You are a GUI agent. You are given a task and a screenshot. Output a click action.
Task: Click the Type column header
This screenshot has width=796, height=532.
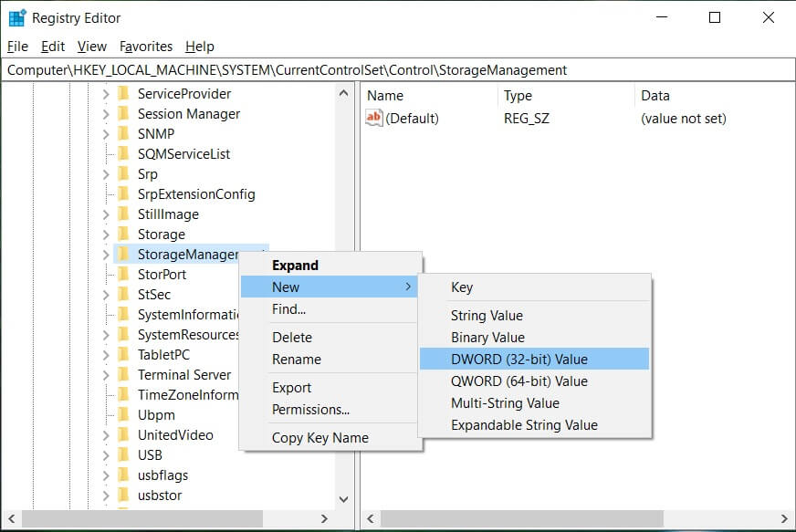click(x=567, y=96)
